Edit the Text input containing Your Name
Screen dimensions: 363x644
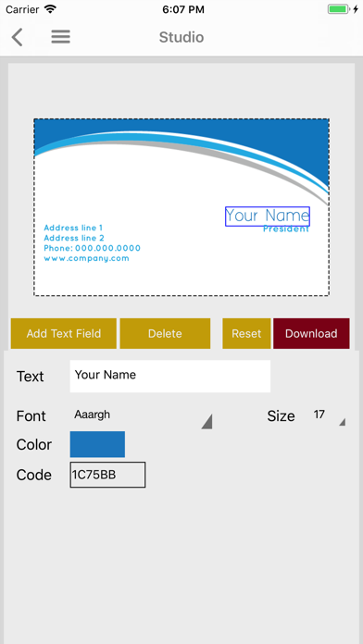tap(170, 376)
